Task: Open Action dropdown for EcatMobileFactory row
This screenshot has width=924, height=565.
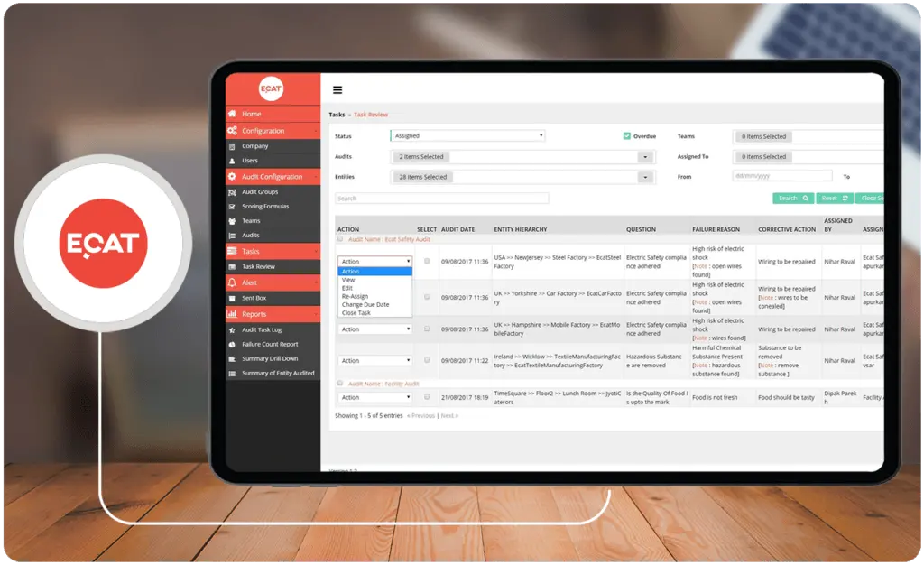Action: click(x=374, y=329)
